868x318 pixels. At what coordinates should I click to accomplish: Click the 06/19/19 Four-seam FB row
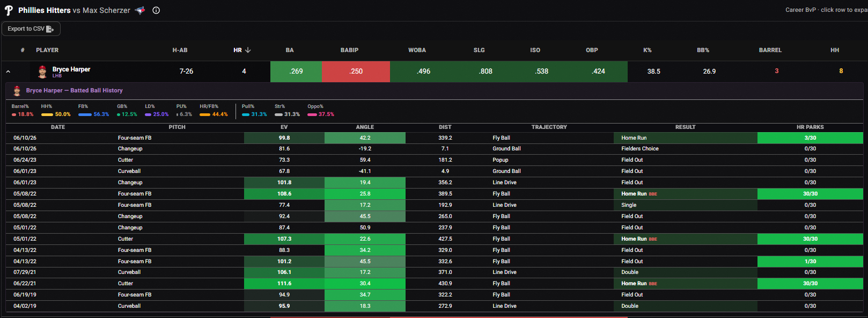435,295
